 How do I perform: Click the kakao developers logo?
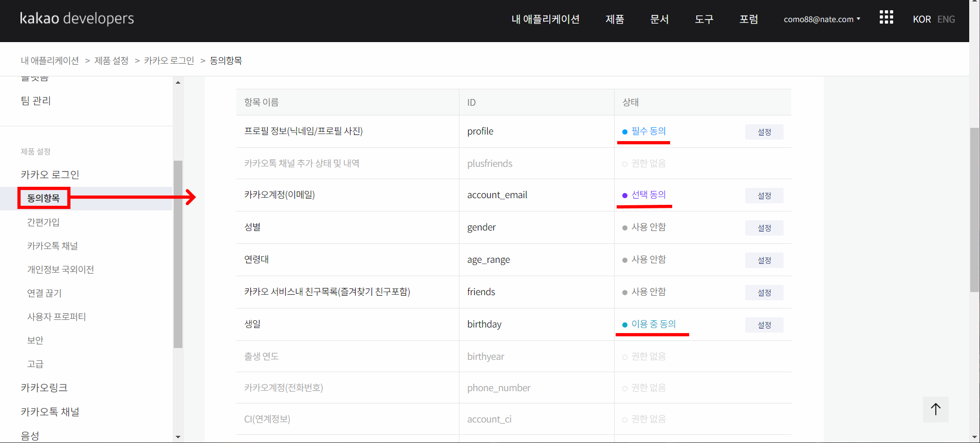pos(77,18)
